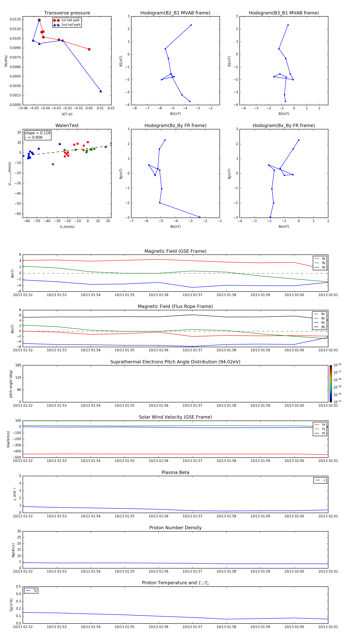Click the 'Np(#/cc)' axis label
351x644 pixels.
click(x=13, y=550)
